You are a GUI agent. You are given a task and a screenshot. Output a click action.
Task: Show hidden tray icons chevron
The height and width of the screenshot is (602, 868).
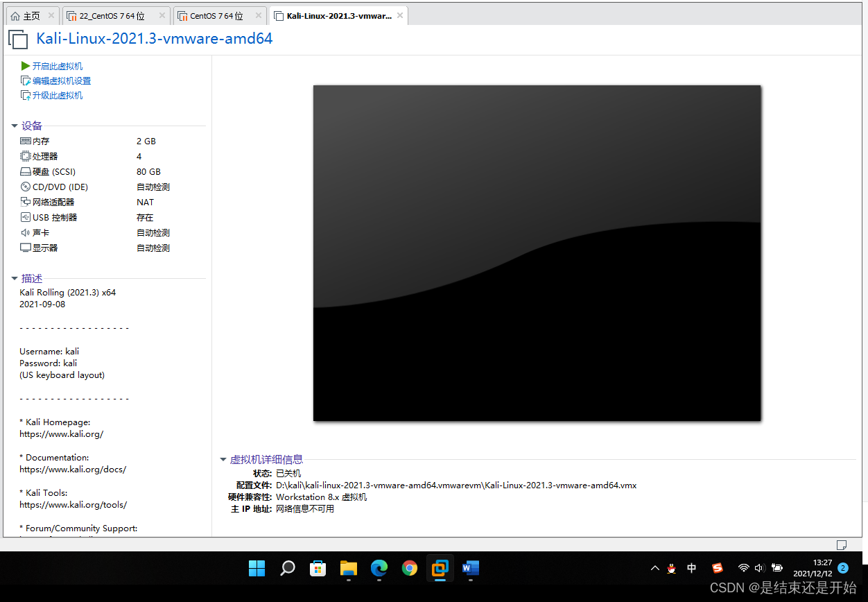pyautogui.click(x=654, y=568)
